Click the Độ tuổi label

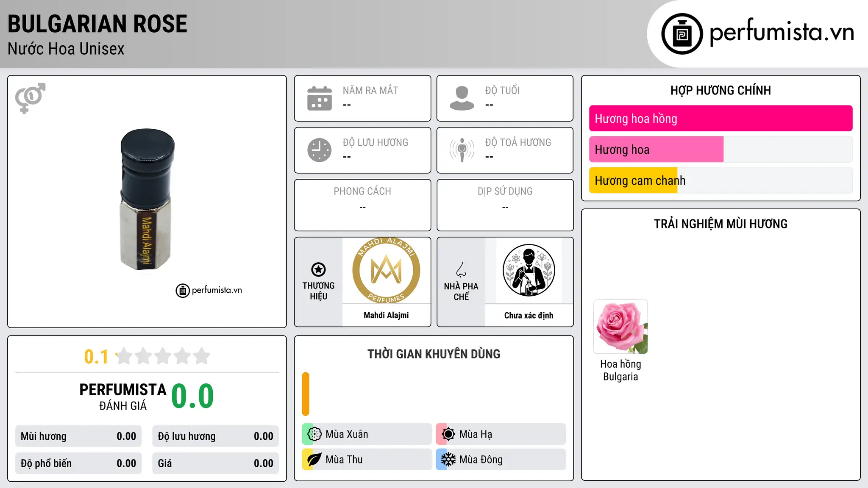click(502, 90)
